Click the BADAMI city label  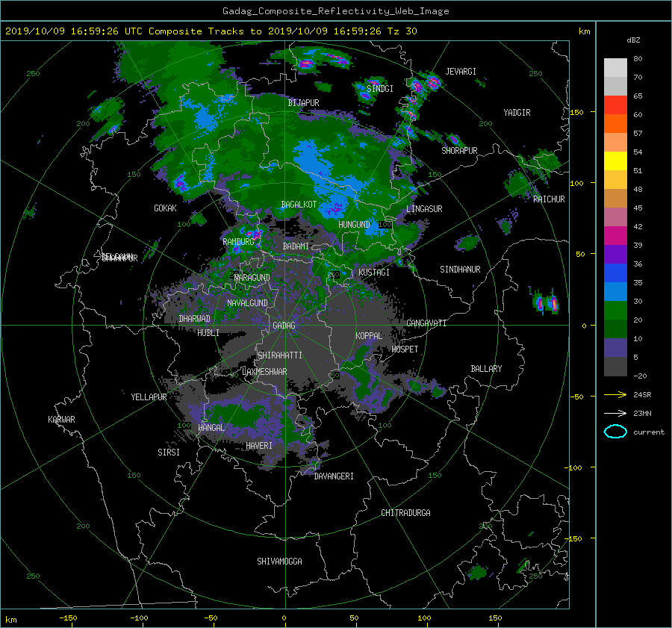[296, 246]
